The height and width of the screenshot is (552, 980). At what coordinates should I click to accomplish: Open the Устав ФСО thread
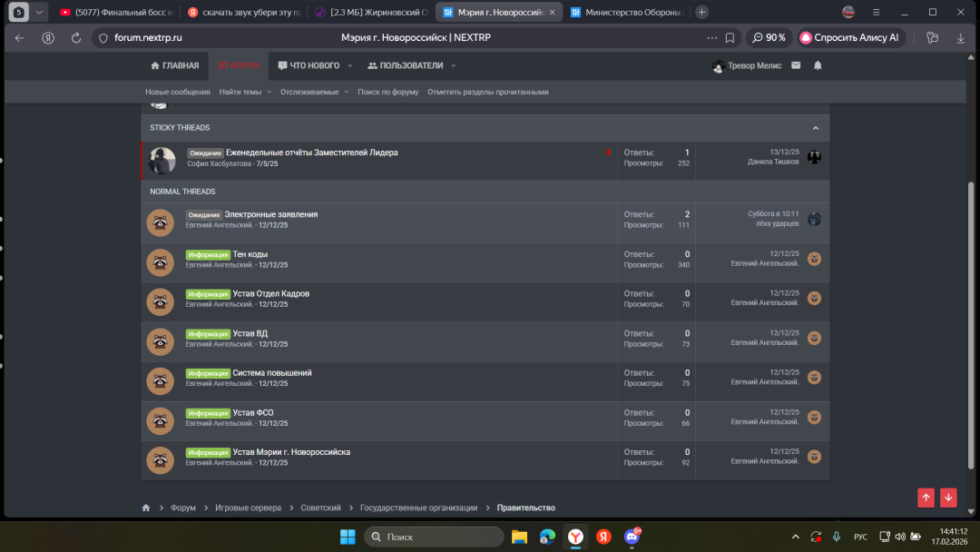click(253, 413)
